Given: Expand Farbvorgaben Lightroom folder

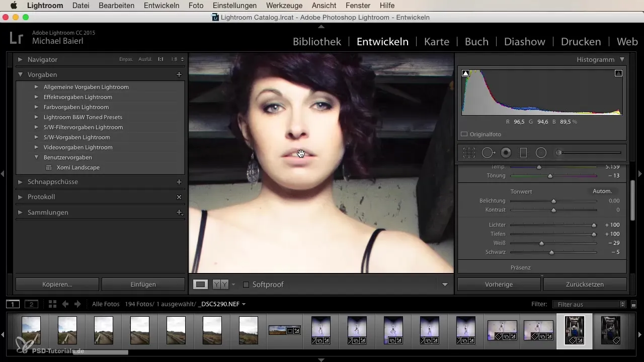Looking at the screenshot, I should 37,107.
